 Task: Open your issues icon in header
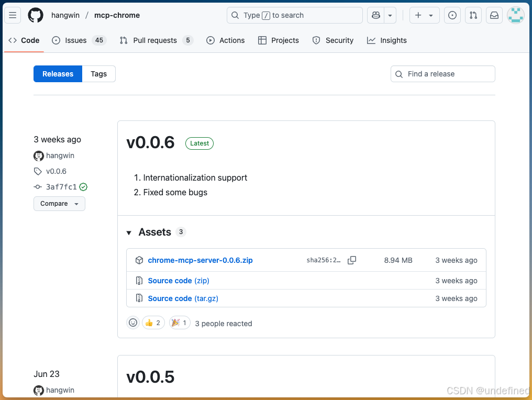[452, 15]
